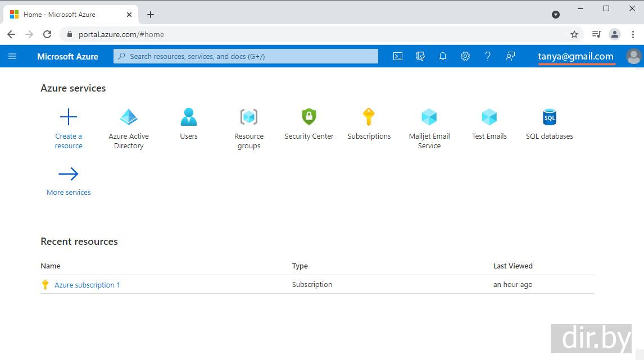Open portal settings gear
This screenshot has width=644, height=360.
(x=465, y=56)
